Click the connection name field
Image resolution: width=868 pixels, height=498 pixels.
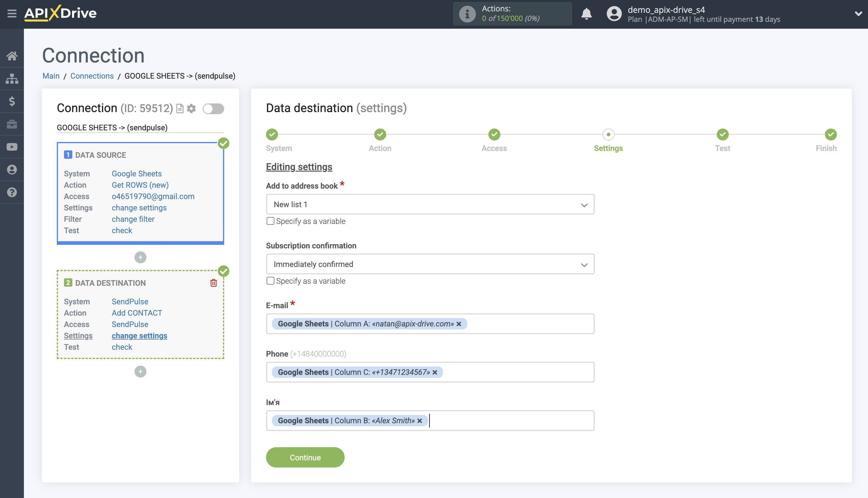[x=140, y=128]
